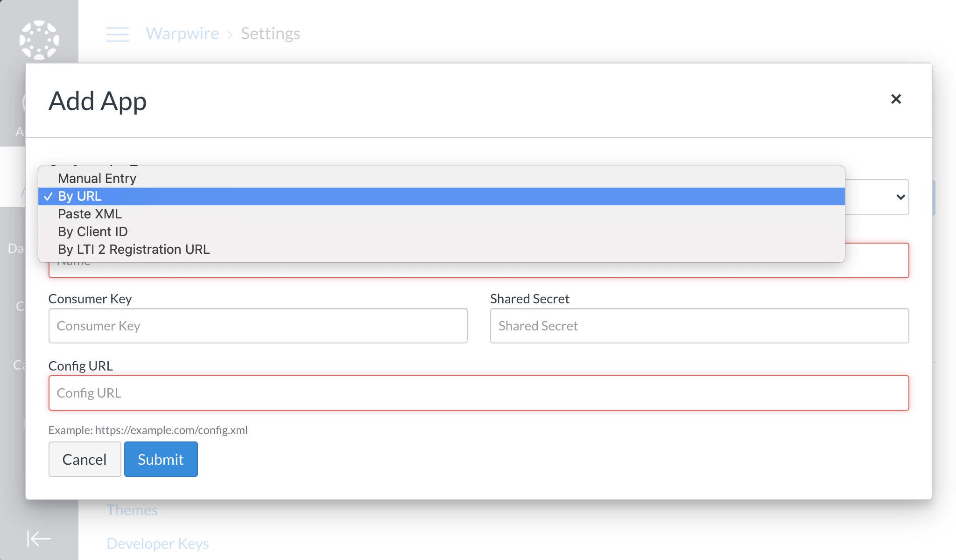The height and width of the screenshot is (560, 956).
Task: Choose By LTI 2 Registration URL
Action: pyautogui.click(x=134, y=250)
